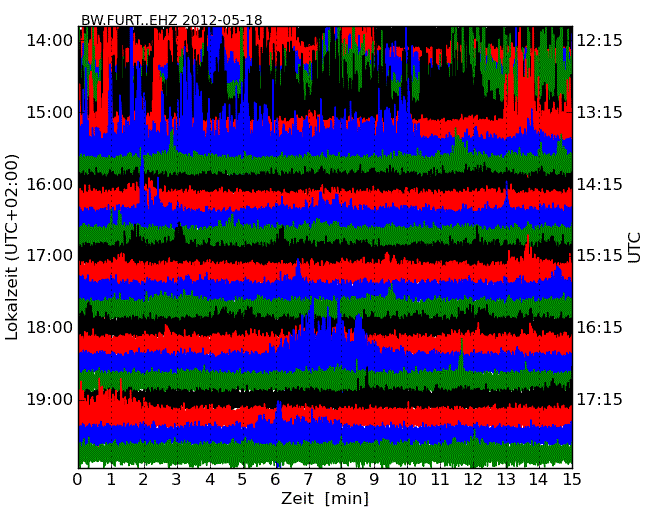
Task: Select the 19:00 local time label
Action: click(x=49, y=399)
